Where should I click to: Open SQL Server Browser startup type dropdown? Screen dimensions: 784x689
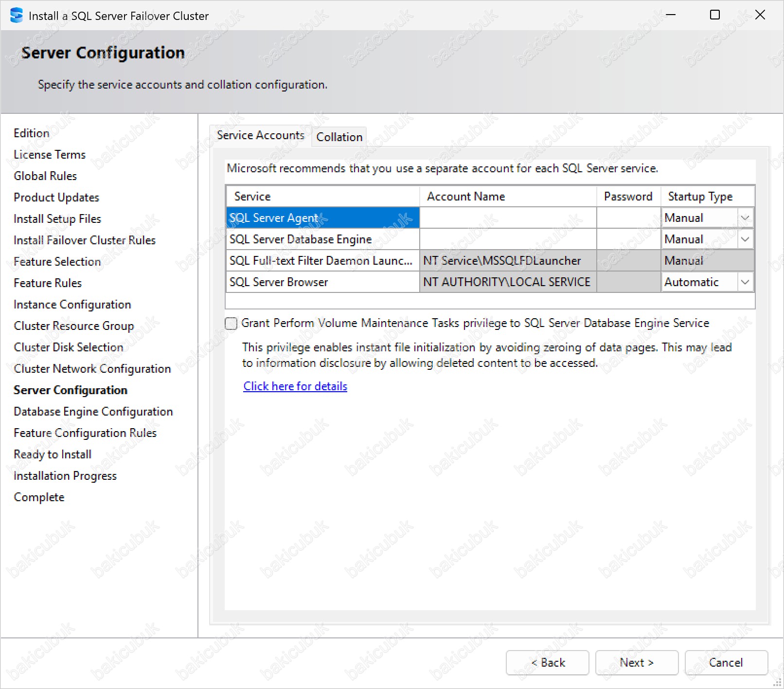pos(745,282)
